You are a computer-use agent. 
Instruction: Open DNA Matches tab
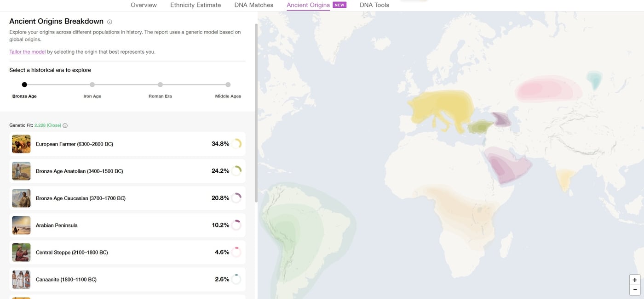(253, 5)
